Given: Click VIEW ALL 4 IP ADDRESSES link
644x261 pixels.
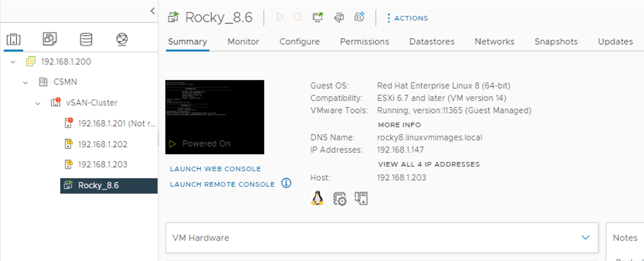Looking at the screenshot, I should [x=429, y=164].
